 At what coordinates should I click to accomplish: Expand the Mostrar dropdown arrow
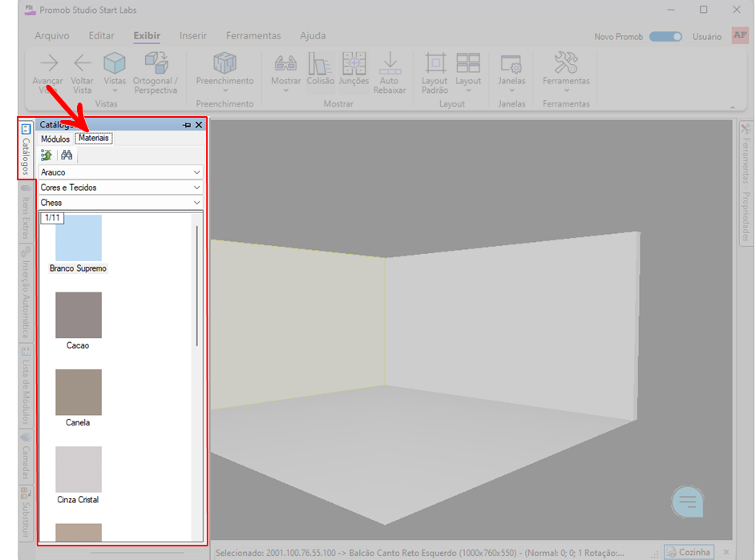coord(285,91)
